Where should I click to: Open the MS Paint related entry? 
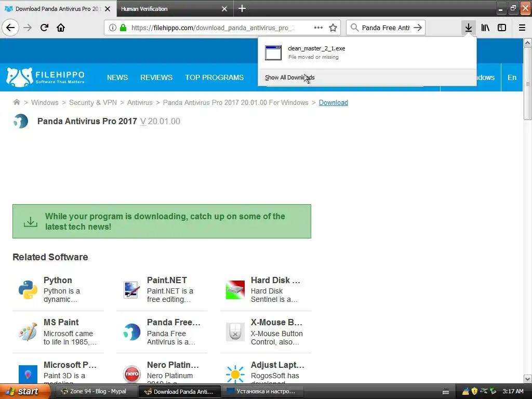(x=58, y=332)
